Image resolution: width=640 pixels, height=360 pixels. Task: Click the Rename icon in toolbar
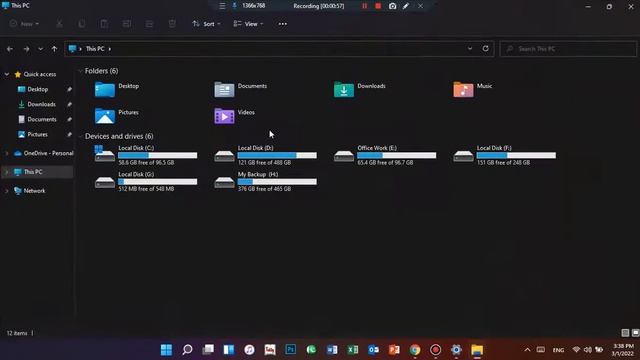[127, 24]
